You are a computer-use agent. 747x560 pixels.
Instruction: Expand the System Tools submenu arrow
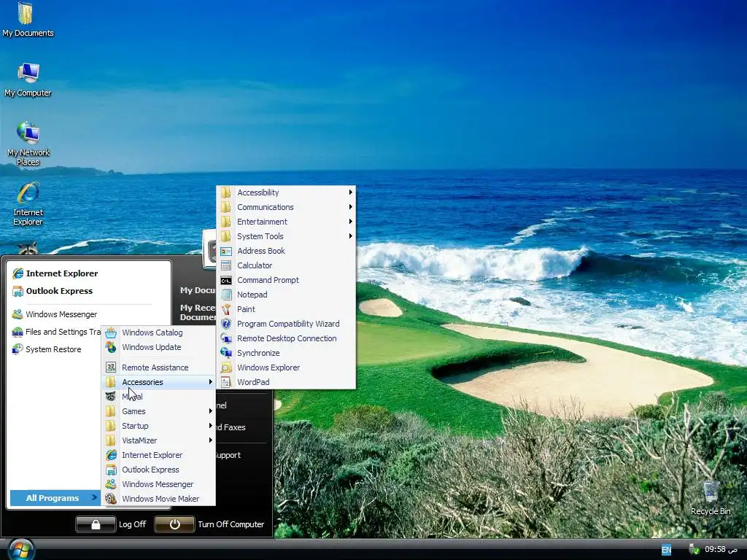click(x=351, y=236)
